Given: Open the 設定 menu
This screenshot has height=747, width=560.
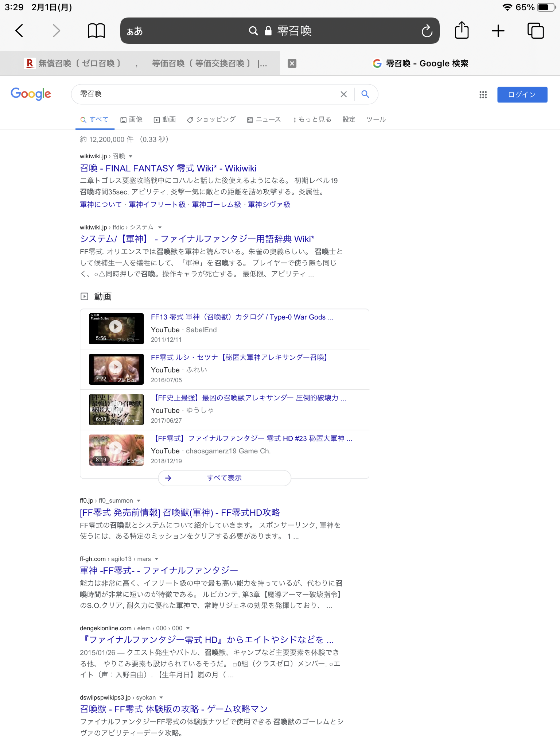Looking at the screenshot, I should click(349, 120).
